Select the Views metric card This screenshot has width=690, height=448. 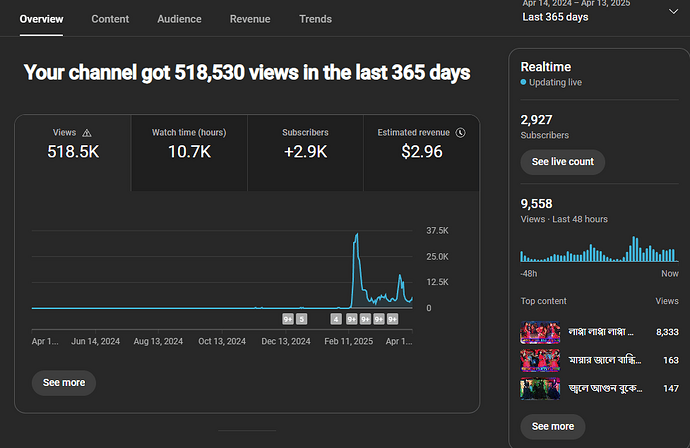coord(73,153)
